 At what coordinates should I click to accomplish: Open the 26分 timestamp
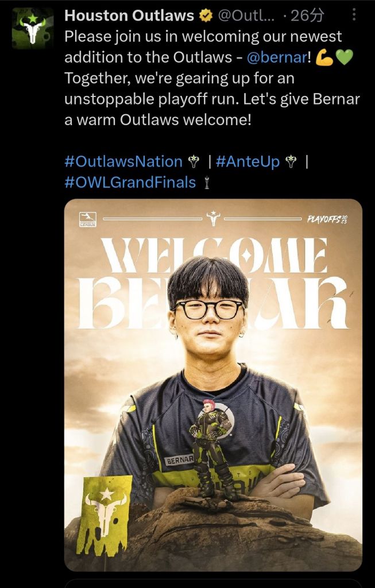pyautogui.click(x=307, y=16)
